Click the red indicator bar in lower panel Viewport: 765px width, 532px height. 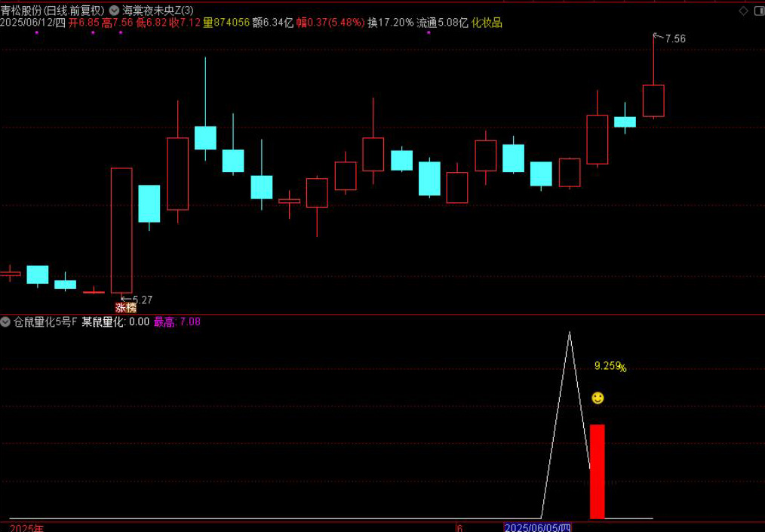tap(597, 471)
